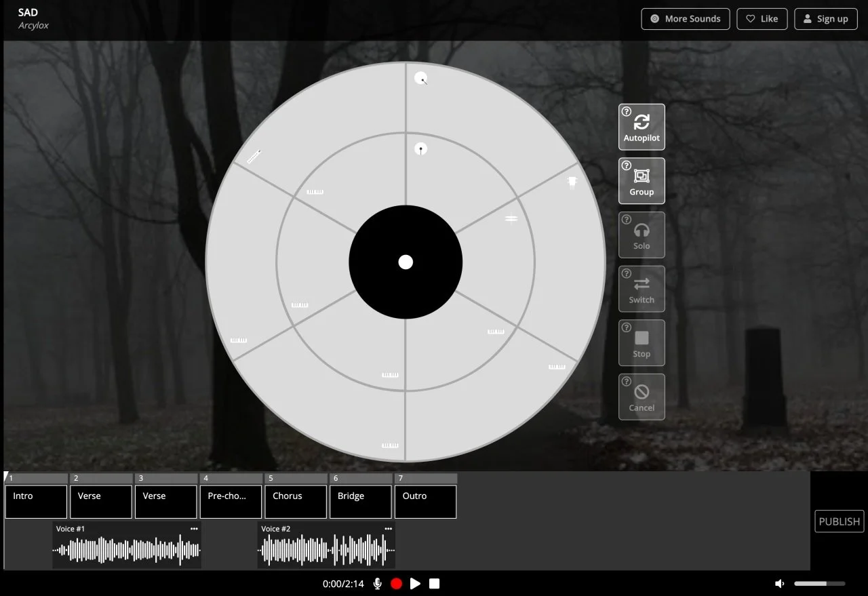Open options menu for Voice #1

click(x=194, y=528)
